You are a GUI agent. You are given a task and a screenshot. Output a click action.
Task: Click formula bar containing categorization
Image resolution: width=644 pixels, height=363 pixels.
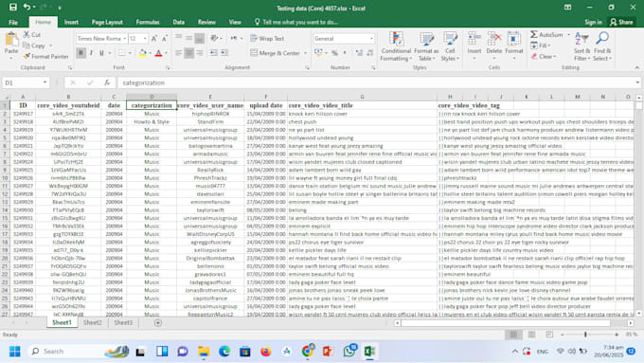coord(378,82)
